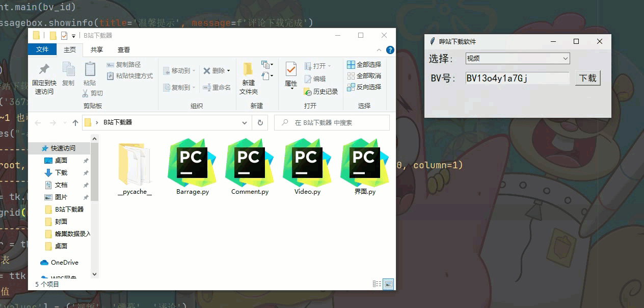The width and height of the screenshot is (644, 308).
Task: Select the 界面.py file
Action: 365,167
